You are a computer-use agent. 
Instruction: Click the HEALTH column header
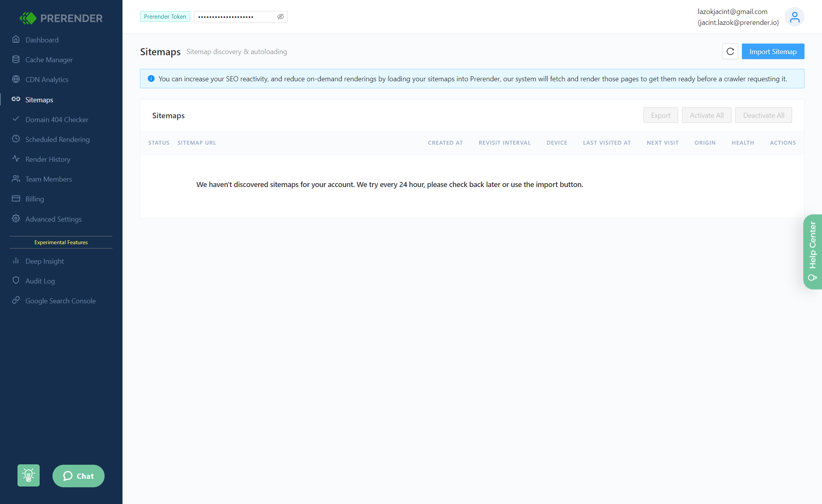click(x=743, y=143)
